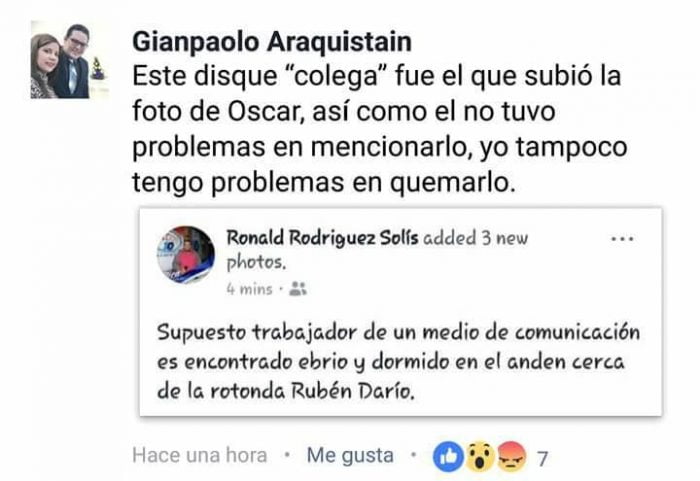Click the blue Like reaction icon
Image resolution: width=700 pixels, height=481 pixels.
[x=448, y=457]
